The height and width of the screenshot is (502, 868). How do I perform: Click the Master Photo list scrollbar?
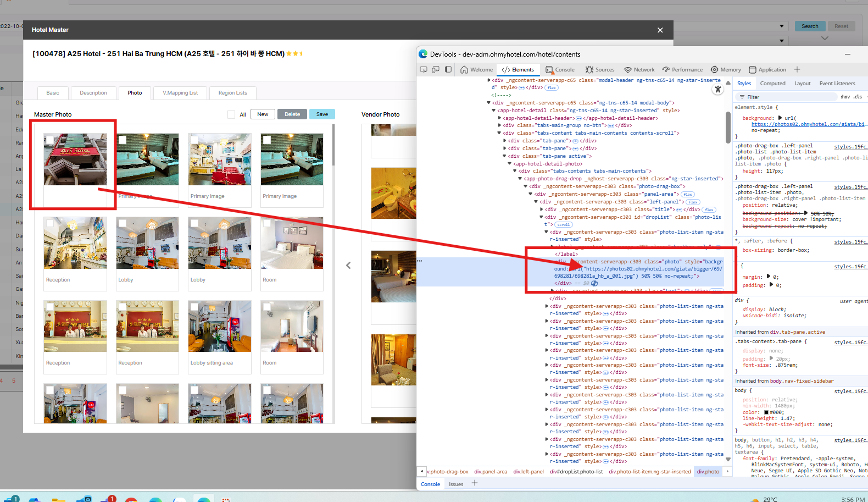point(333,145)
